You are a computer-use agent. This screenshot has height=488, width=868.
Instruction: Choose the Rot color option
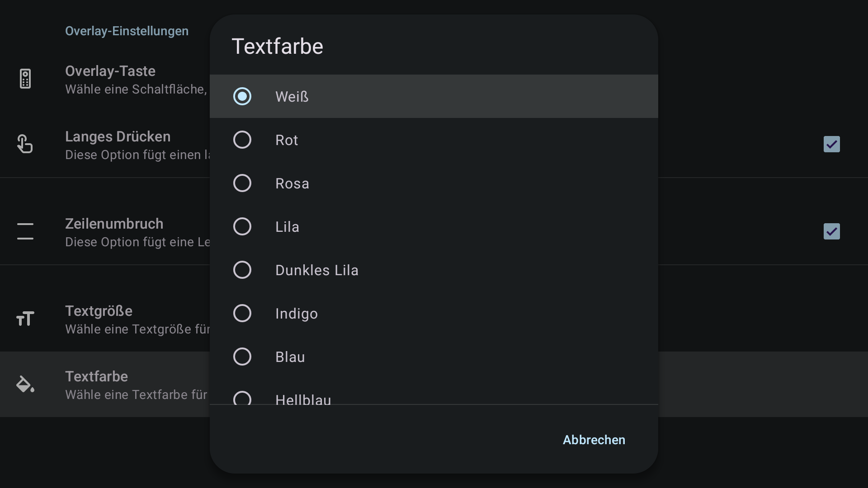(434, 140)
